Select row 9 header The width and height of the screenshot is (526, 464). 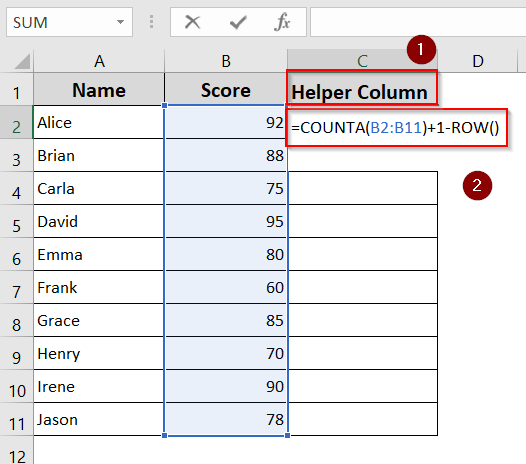coord(16,353)
